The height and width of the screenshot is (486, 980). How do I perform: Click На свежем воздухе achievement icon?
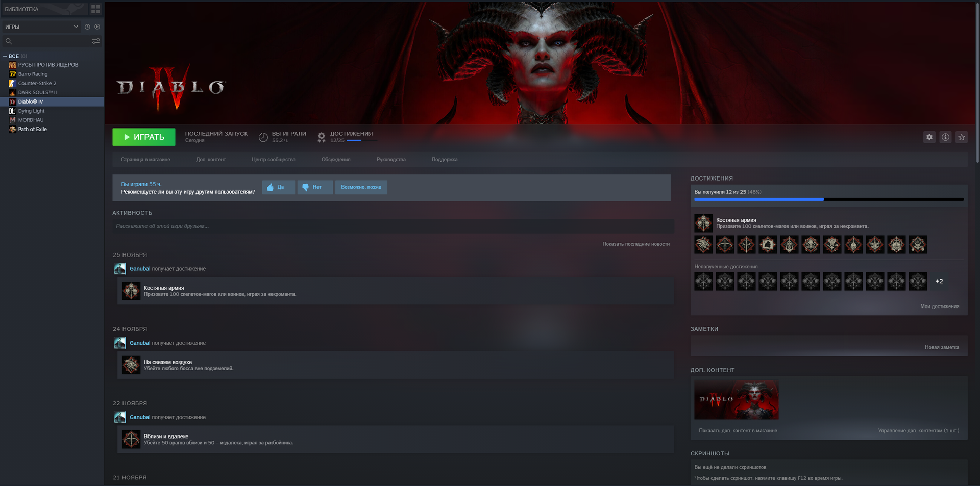tap(131, 365)
